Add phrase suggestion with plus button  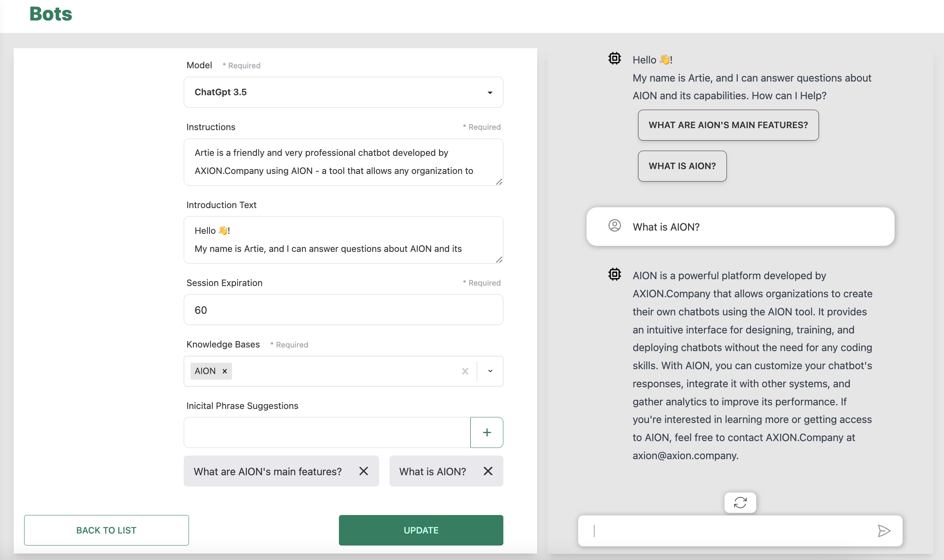coord(486,432)
